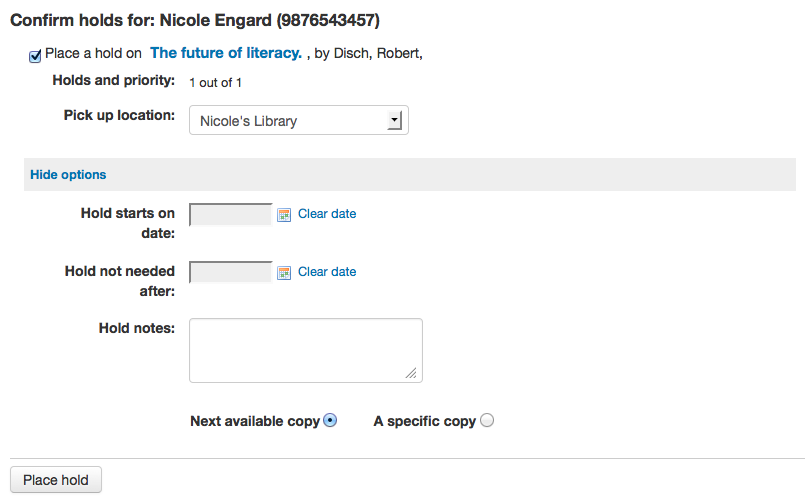Click inside the Hold notes text area
This screenshot has height=502, width=805.
pos(306,351)
